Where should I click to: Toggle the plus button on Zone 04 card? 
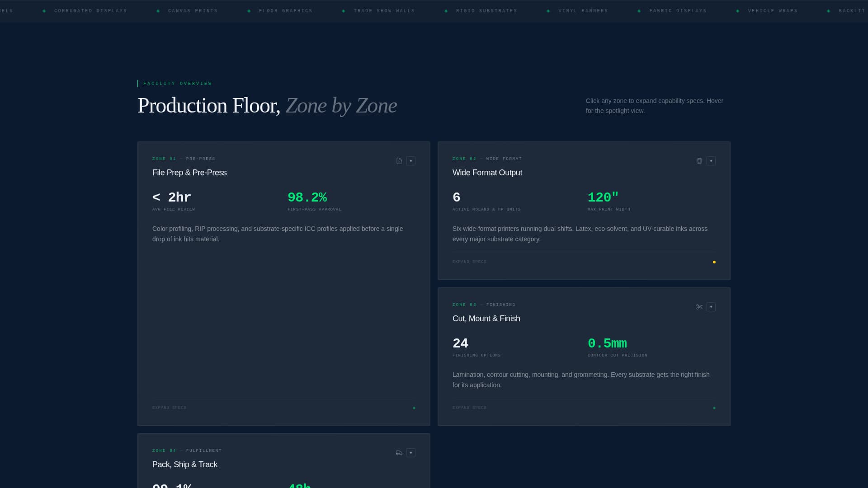point(410,453)
